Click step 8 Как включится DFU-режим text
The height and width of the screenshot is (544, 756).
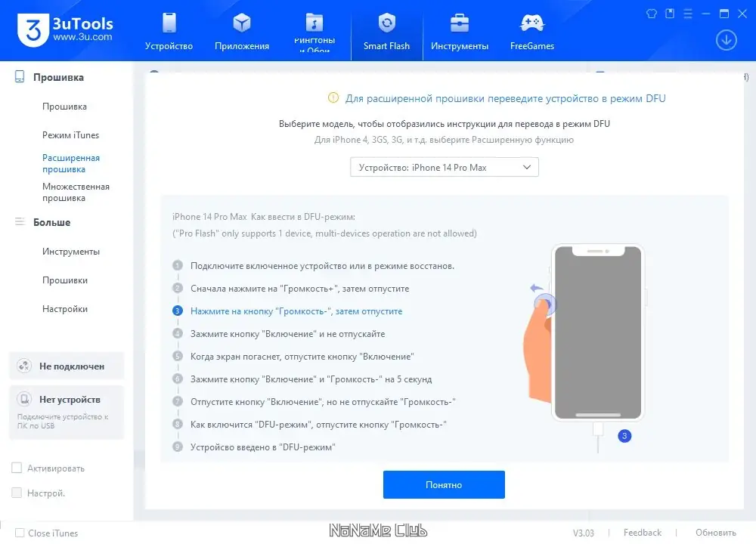point(318,425)
